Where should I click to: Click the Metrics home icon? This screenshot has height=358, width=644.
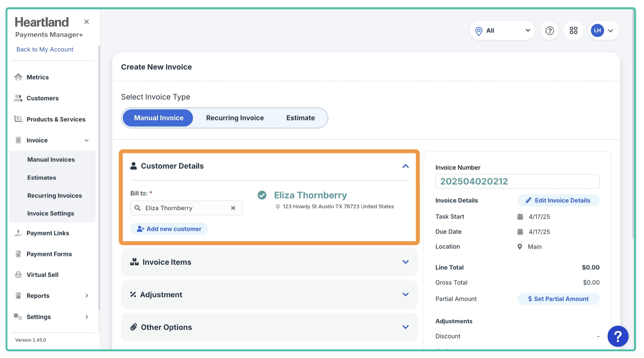click(x=18, y=77)
